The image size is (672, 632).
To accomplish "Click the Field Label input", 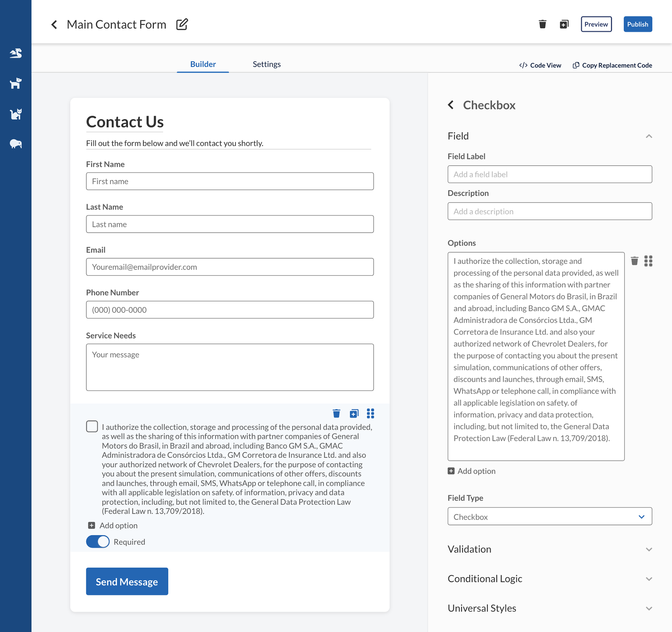I will [549, 174].
